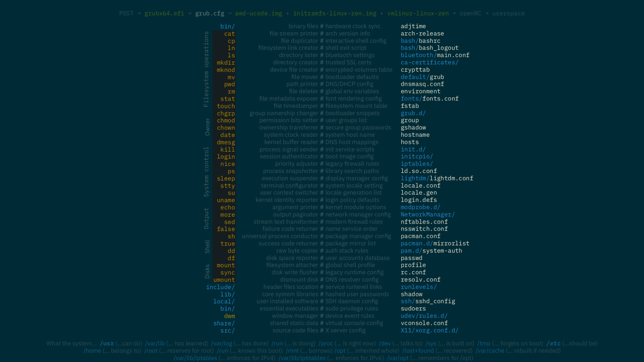Click the X11/xorg.conf.d/ entry
644x362 pixels.
click(430, 330)
